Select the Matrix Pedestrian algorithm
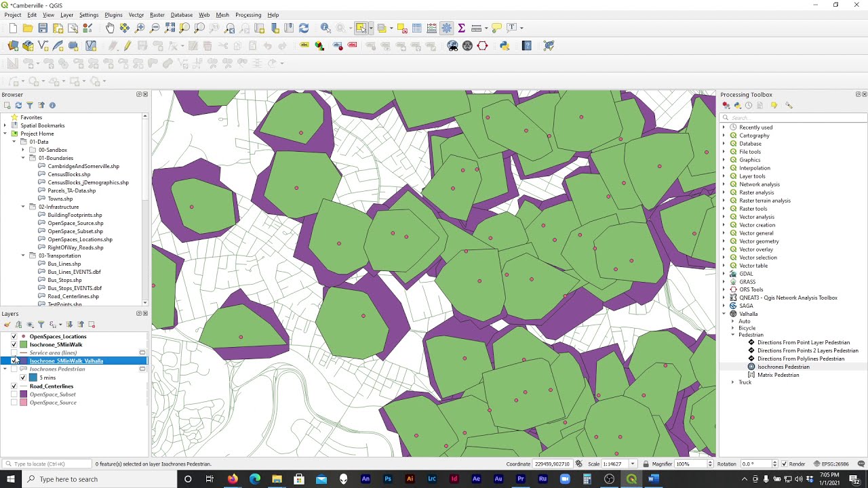The width and height of the screenshot is (868, 488). pyautogui.click(x=778, y=375)
